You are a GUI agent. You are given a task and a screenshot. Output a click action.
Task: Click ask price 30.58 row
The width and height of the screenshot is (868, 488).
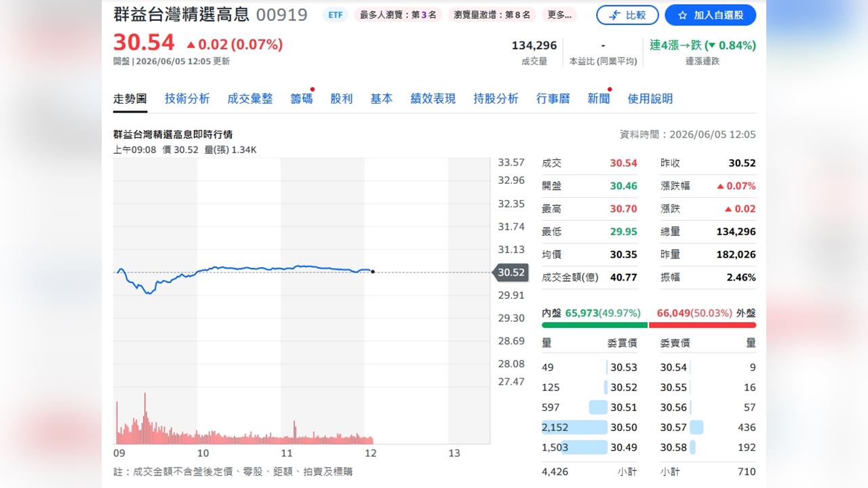pyautogui.click(x=708, y=447)
